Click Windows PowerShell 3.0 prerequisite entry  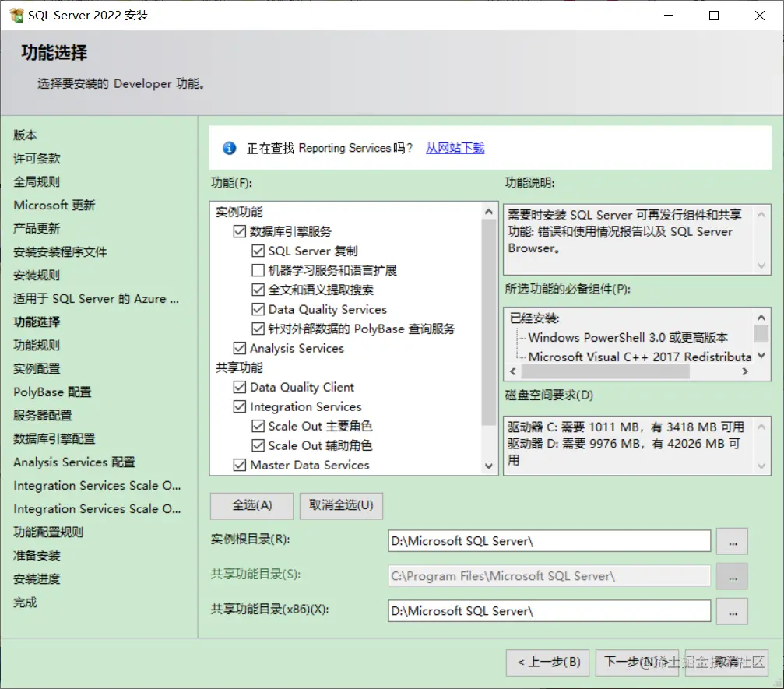628,338
